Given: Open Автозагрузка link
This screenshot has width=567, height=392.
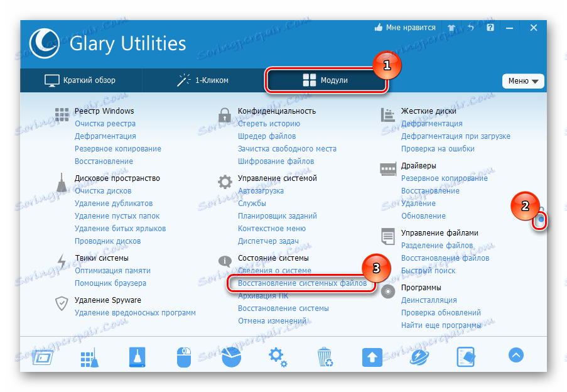Looking at the screenshot, I should (261, 191).
